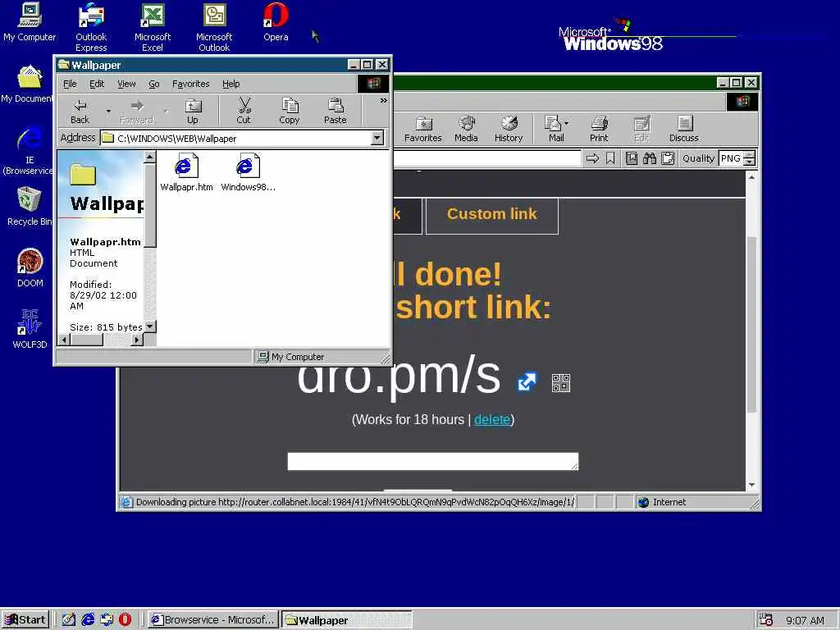This screenshot has height=630, width=840.
Task: Decrease Quality with the spinner down arrow
Action: coord(750,162)
